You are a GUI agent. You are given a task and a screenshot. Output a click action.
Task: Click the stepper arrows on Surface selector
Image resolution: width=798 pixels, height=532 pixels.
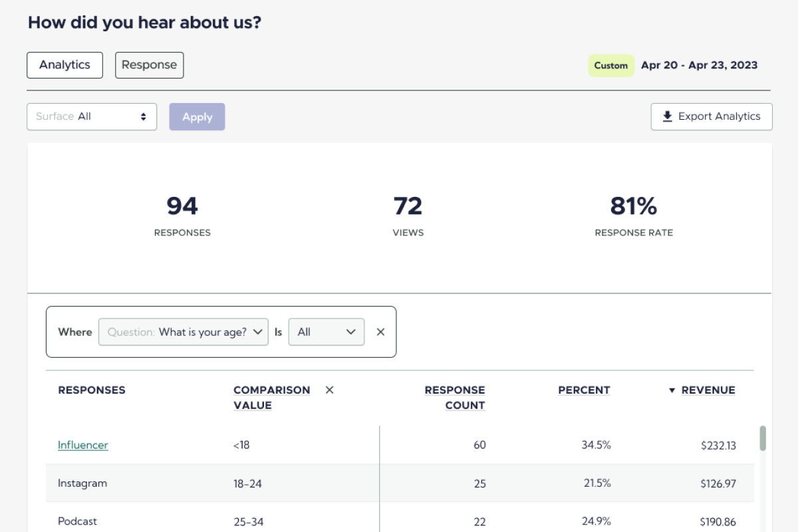[143, 116]
